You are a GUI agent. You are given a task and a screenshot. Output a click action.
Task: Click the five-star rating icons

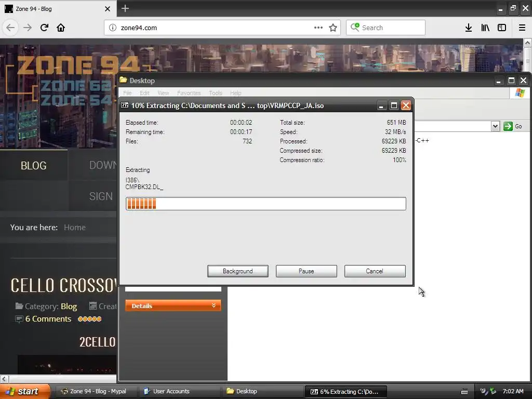[89, 319]
